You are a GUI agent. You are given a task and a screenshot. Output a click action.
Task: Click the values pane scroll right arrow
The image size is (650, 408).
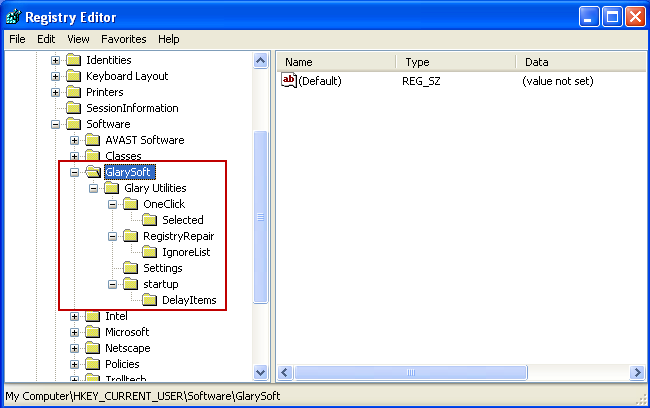(x=637, y=372)
